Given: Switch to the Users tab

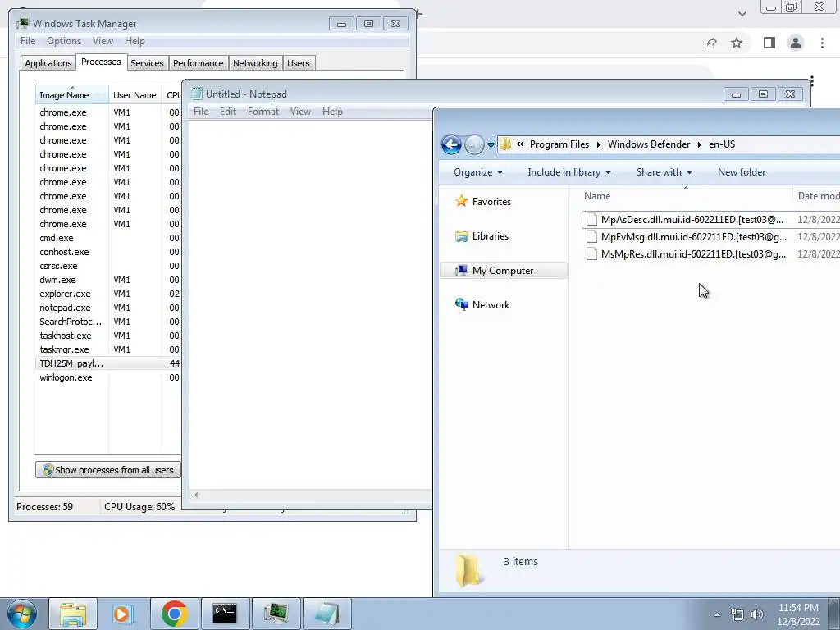Looking at the screenshot, I should [299, 63].
